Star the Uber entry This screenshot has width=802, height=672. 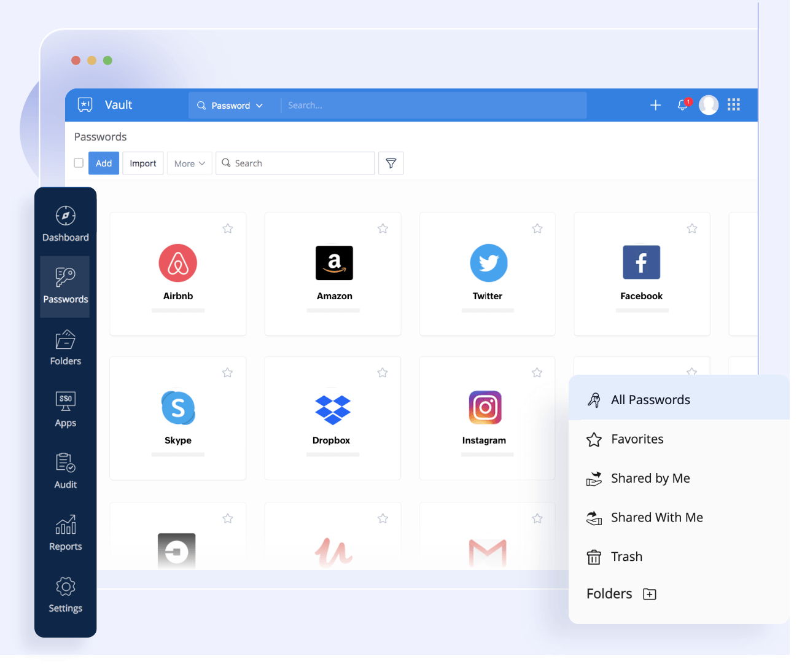point(228,518)
